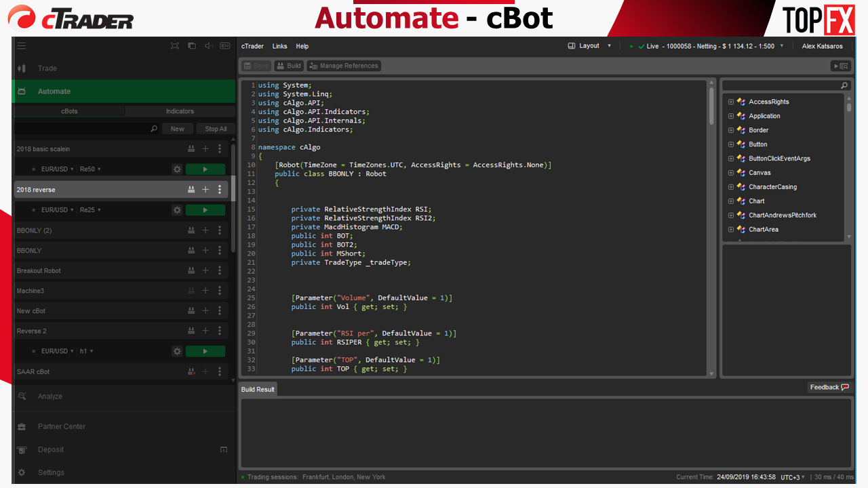The image size is (868, 488).
Task: Open the hamburger menu in the sidebar
Action: point(22,46)
